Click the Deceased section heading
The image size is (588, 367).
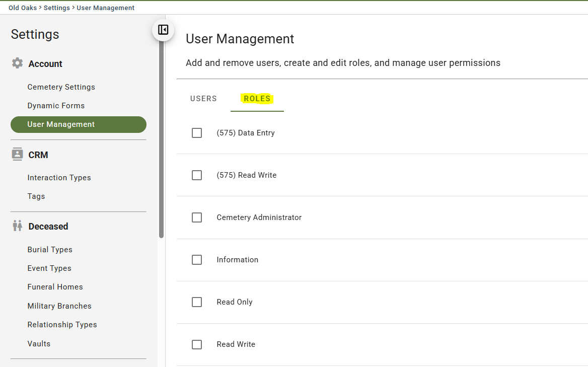click(x=48, y=227)
